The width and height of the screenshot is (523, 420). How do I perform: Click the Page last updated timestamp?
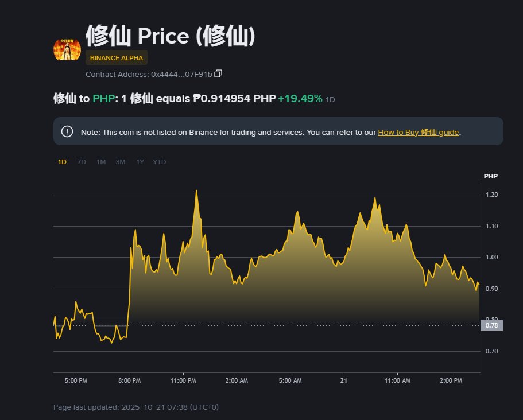click(x=136, y=407)
